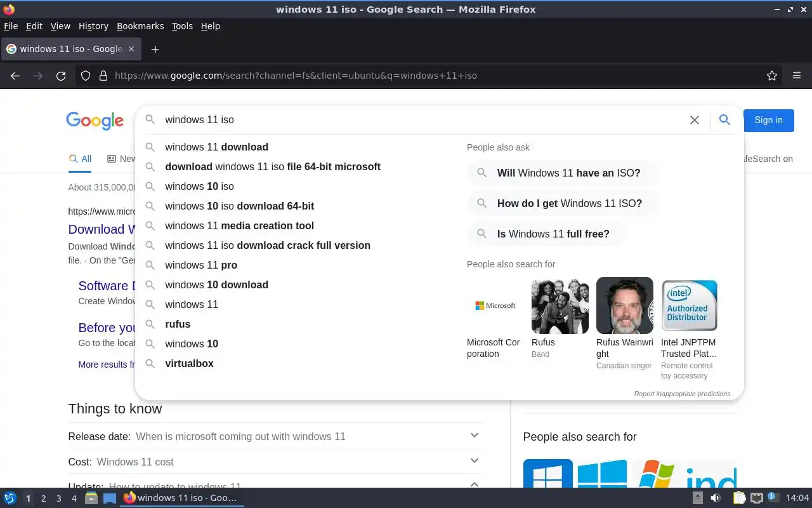812x508 pixels.
Task: Switch to workspace 3 in taskbar
Action: [58, 498]
